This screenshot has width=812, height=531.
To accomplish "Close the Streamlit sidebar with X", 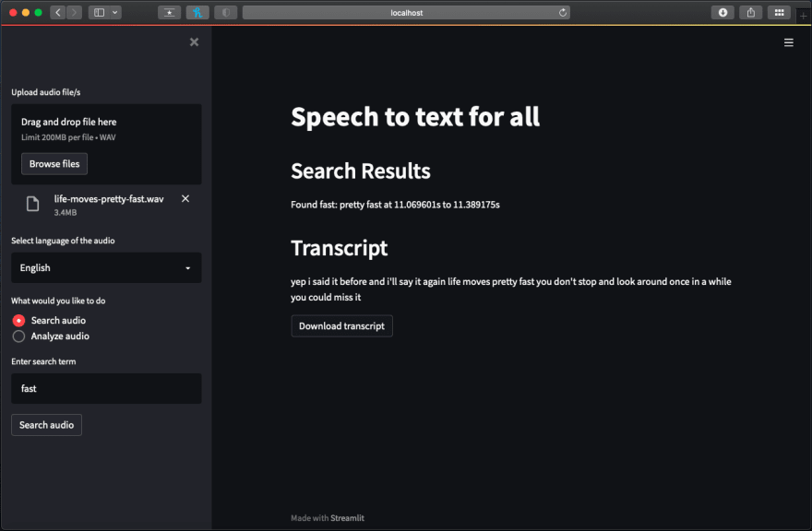I will tap(194, 41).
